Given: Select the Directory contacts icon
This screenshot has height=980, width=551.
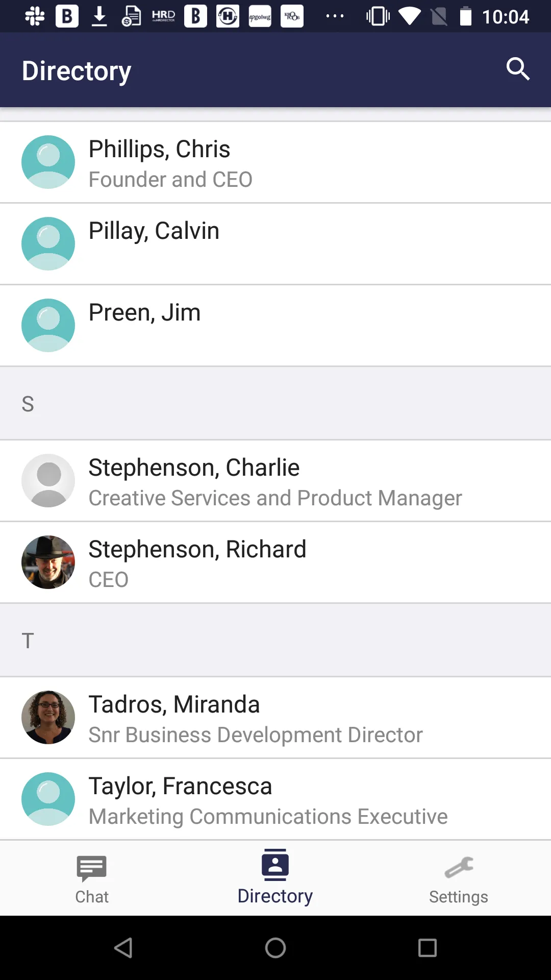Looking at the screenshot, I should 275,865.
